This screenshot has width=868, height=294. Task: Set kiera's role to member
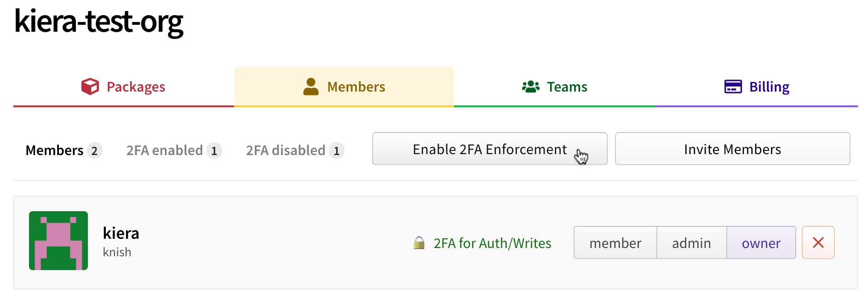pyautogui.click(x=615, y=243)
